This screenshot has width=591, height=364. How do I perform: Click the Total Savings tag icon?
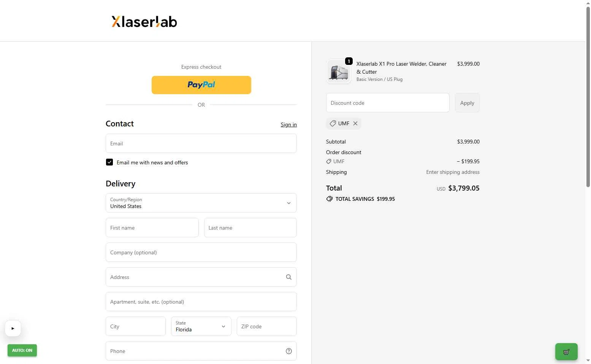(330, 199)
